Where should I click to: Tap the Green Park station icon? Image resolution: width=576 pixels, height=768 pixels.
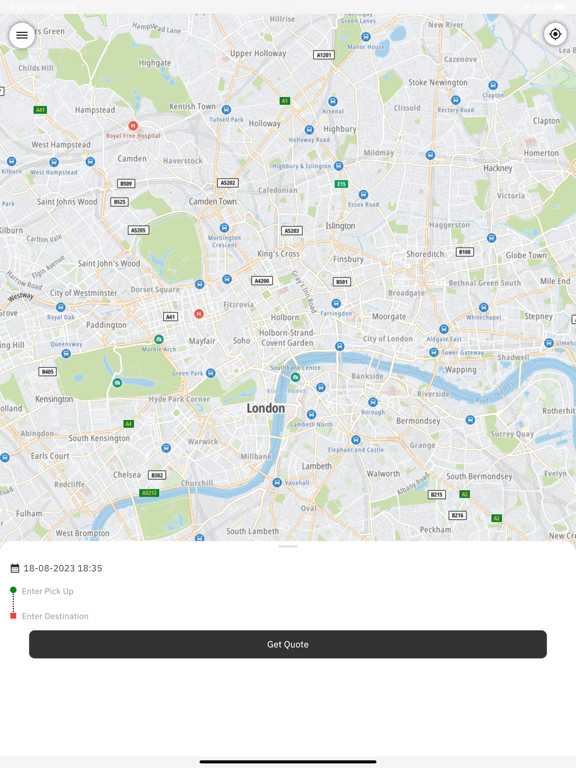tap(211, 373)
